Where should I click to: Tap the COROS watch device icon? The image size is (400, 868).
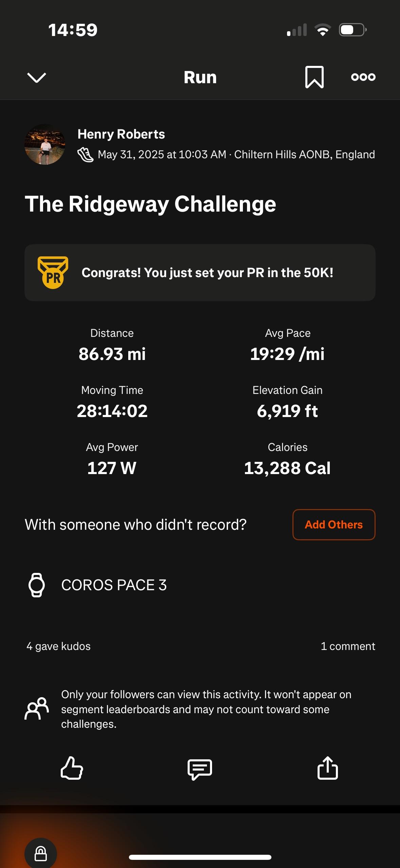[37, 585]
